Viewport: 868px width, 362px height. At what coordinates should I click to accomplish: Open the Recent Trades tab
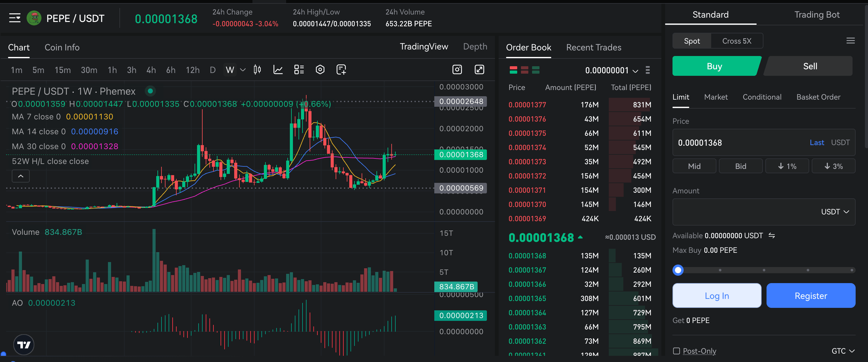click(593, 48)
